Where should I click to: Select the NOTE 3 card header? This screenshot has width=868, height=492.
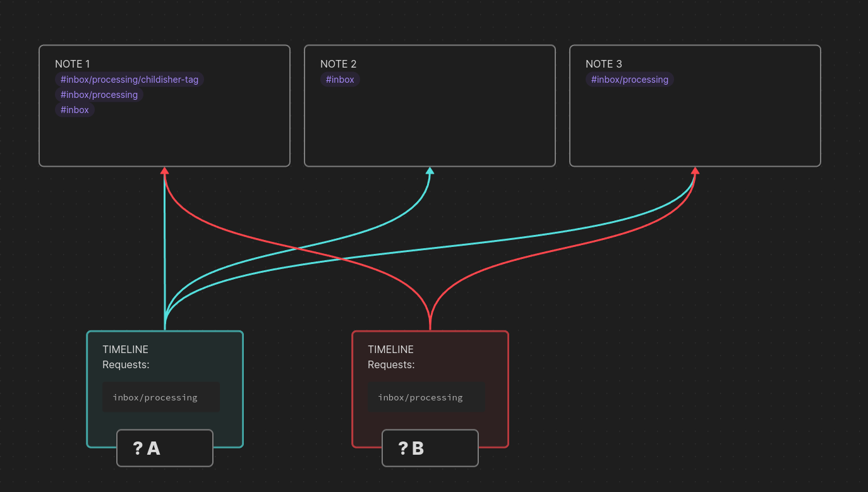click(603, 64)
